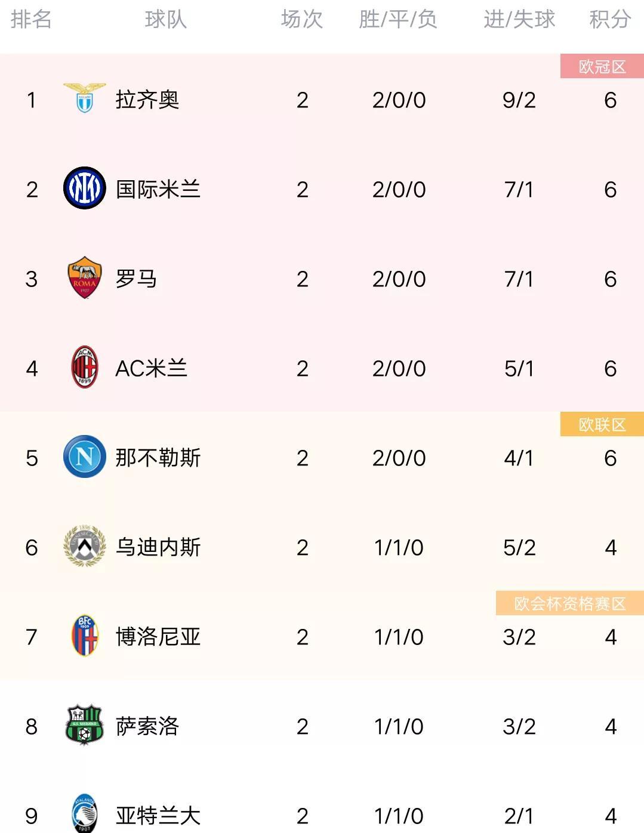The height and width of the screenshot is (833, 644).
Task: Tap the 胜/平/负 record column header
Action: (398, 20)
